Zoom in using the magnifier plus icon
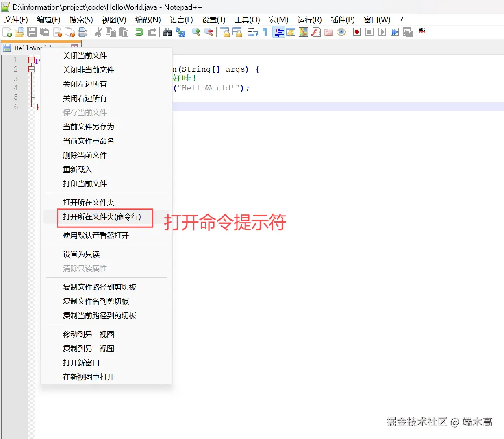Screen dimensions: 504x439 click(196, 32)
